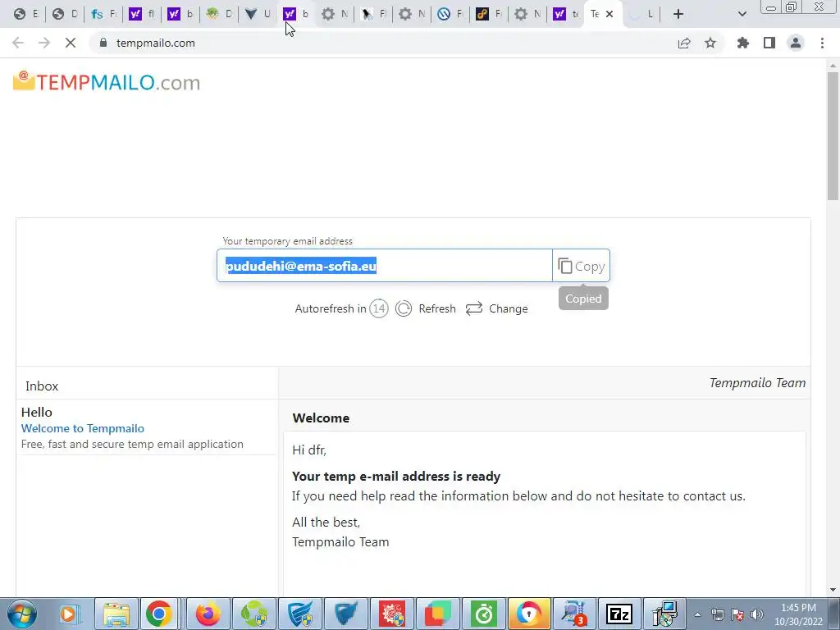Click the Hello sender text in inbox

click(x=36, y=412)
